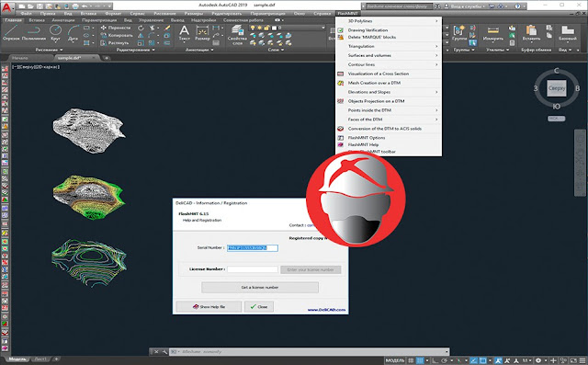Click the Save icon in quick access toolbar
This screenshot has height=365, width=588.
[40, 6]
